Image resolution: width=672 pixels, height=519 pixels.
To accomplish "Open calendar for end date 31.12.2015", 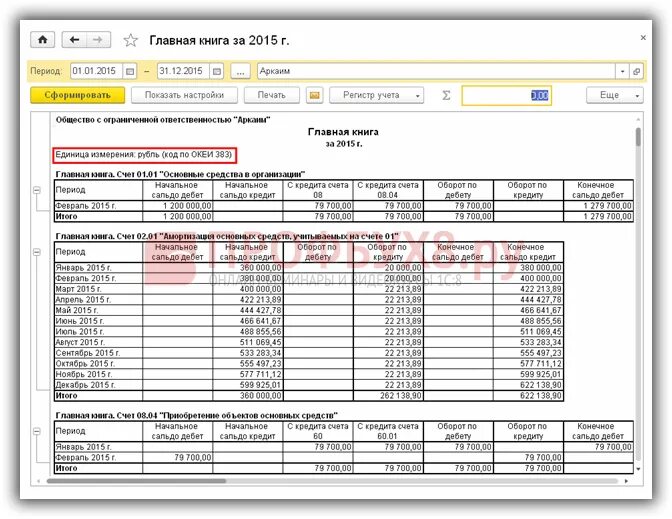I will click(217, 71).
